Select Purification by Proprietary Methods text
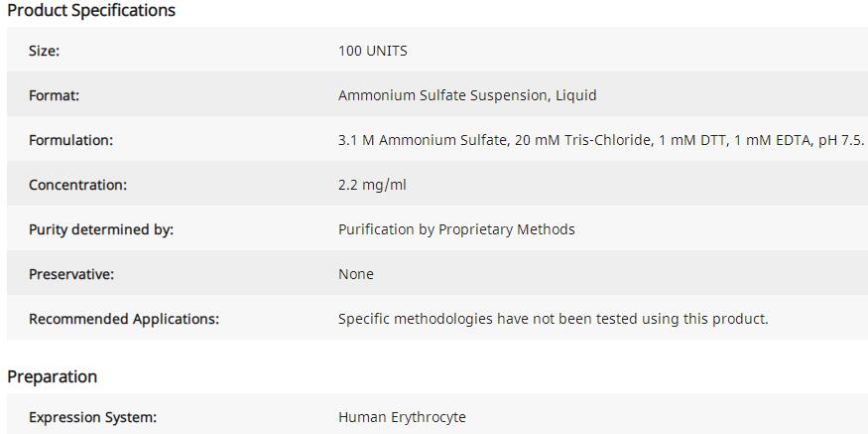 click(456, 229)
